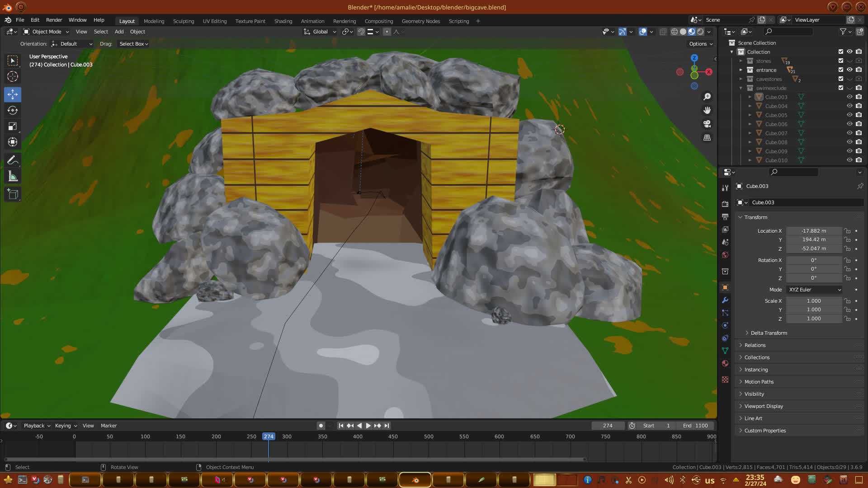Choose the Annotate pencil tool
The height and width of the screenshot is (488, 868).
pyautogui.click(x=13, y=160)
